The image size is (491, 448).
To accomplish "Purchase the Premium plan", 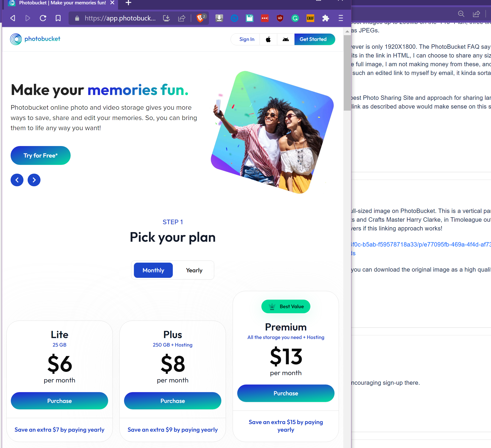I will tap(286, 393).
